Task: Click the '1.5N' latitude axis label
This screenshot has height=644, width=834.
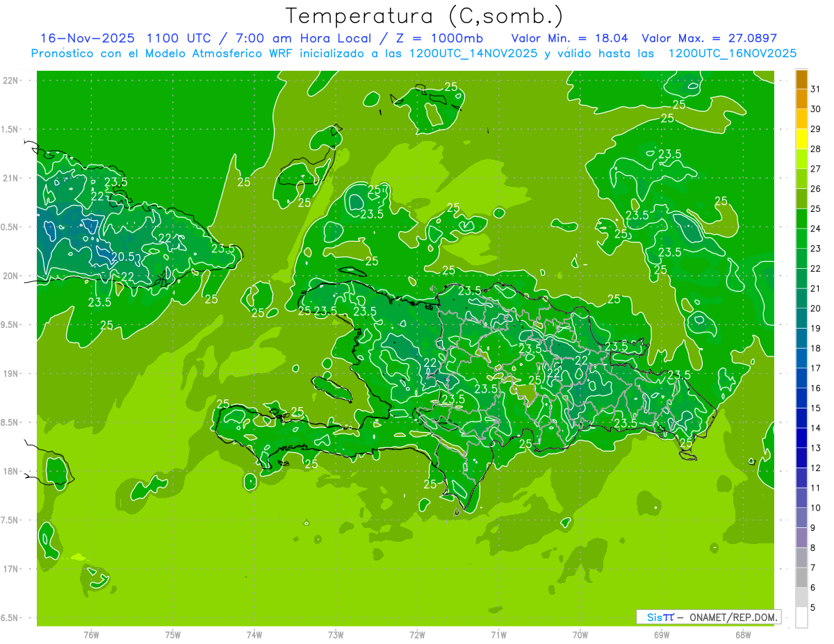Action: 10,129
